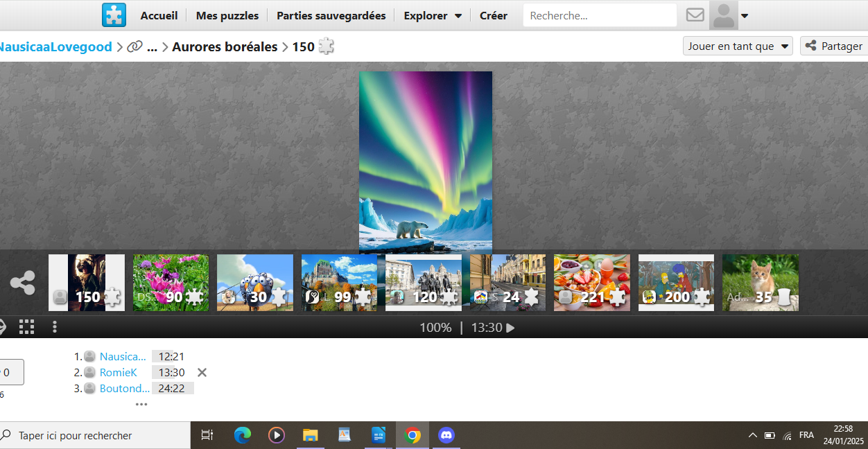The width and height of the screenshot is (868, 449).
Task: Open the 221-piece breakfast fruit puzzle thumbnail
Action: tap(592, 283)
